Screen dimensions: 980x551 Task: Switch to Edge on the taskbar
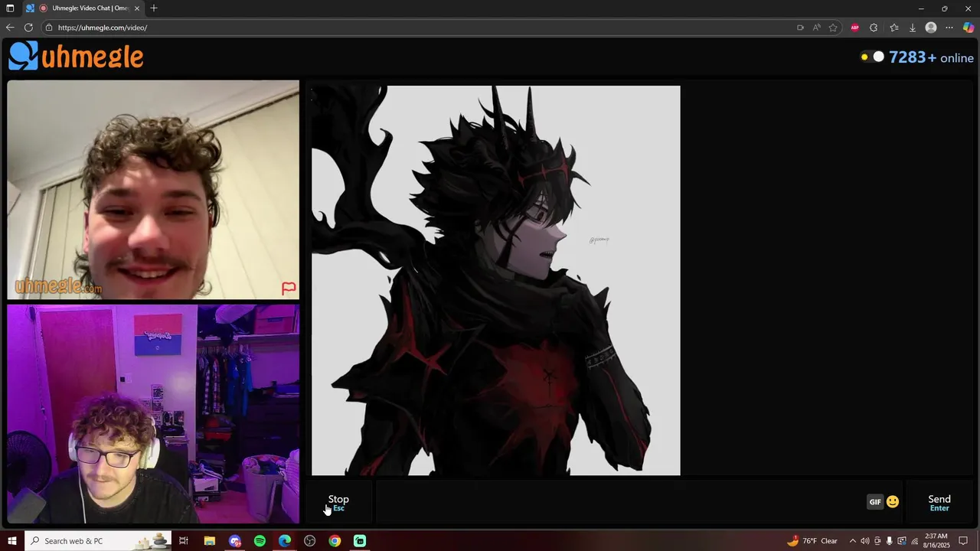click(285, 541)
